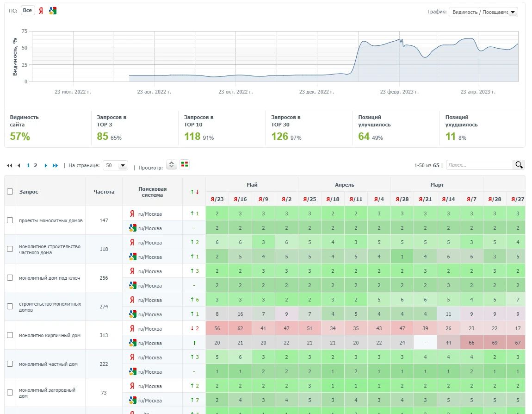
Task: Open the 'На странице' rows-per-page dropdown
Action: [115, 165]
